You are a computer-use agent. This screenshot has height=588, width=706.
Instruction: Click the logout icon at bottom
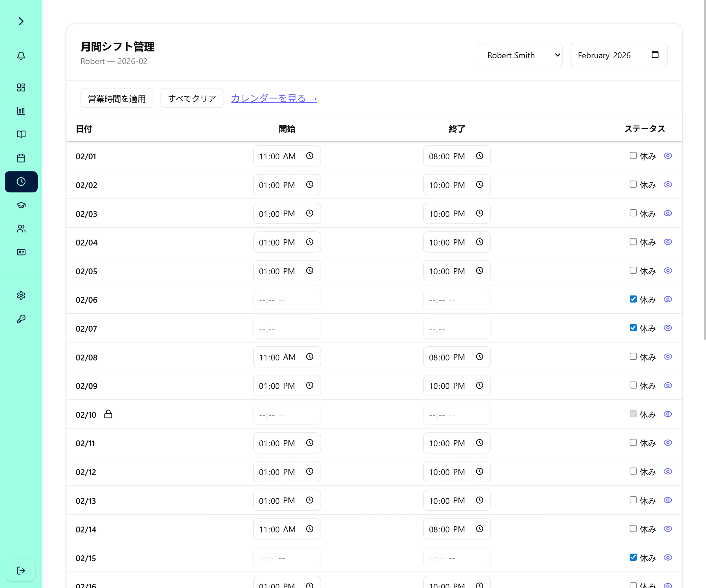21,570
